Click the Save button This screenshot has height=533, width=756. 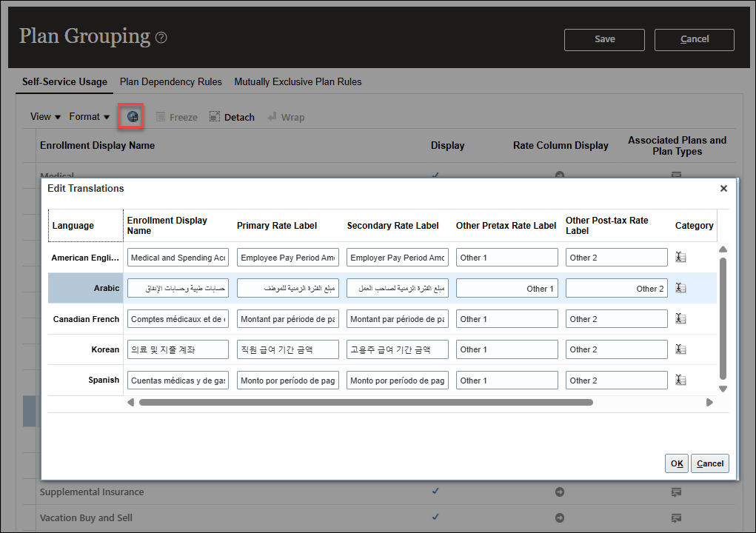[x=604, y=39]
